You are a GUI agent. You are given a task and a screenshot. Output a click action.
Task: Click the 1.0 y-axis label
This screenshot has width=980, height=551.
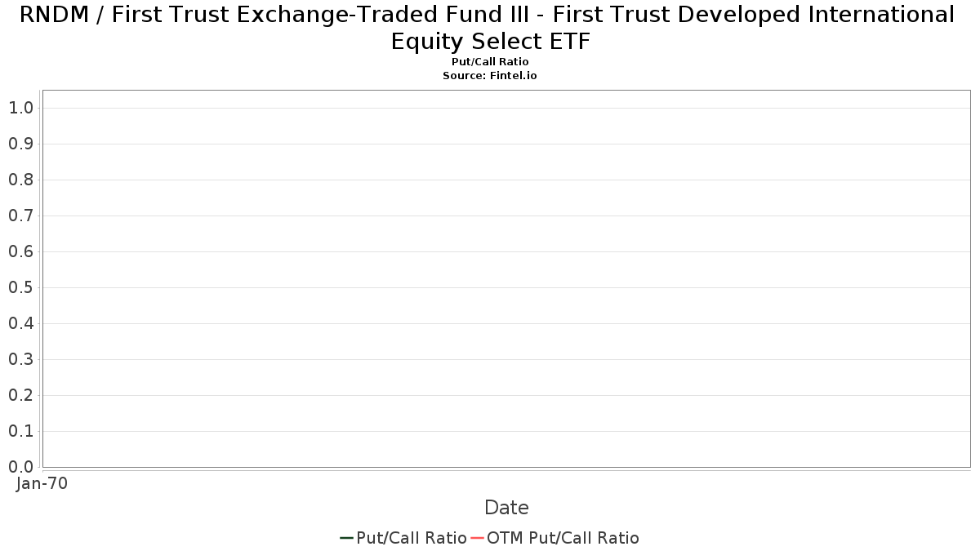click(x=20, y=108)
